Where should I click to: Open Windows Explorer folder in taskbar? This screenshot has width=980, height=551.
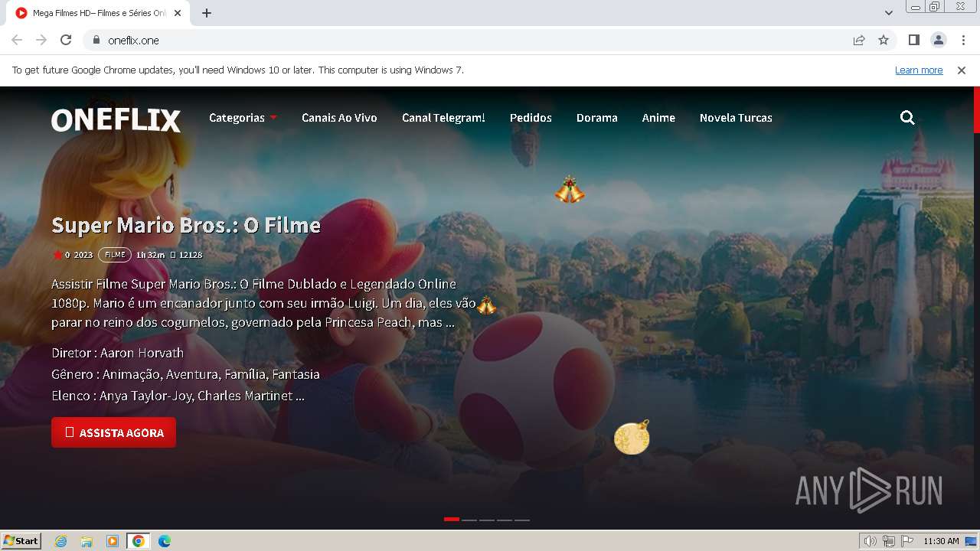coord(87,541)
